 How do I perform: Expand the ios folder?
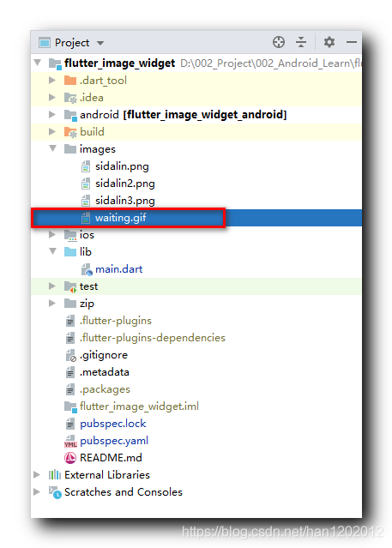(x=52, y=234)
